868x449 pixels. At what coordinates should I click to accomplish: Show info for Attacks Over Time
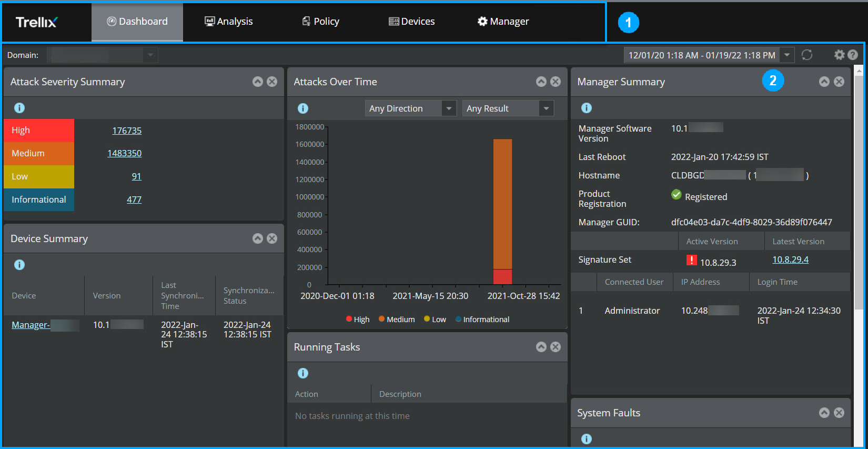[x=303, y=108]
